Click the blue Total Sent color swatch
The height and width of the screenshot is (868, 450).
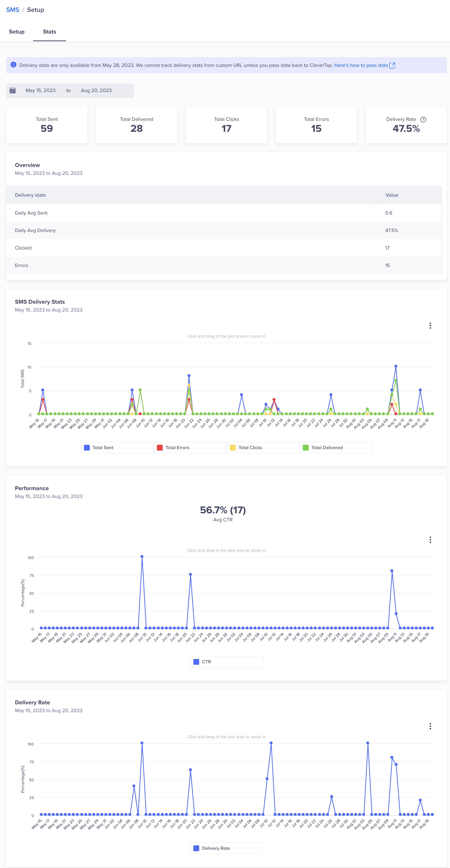tap(87, 447)
